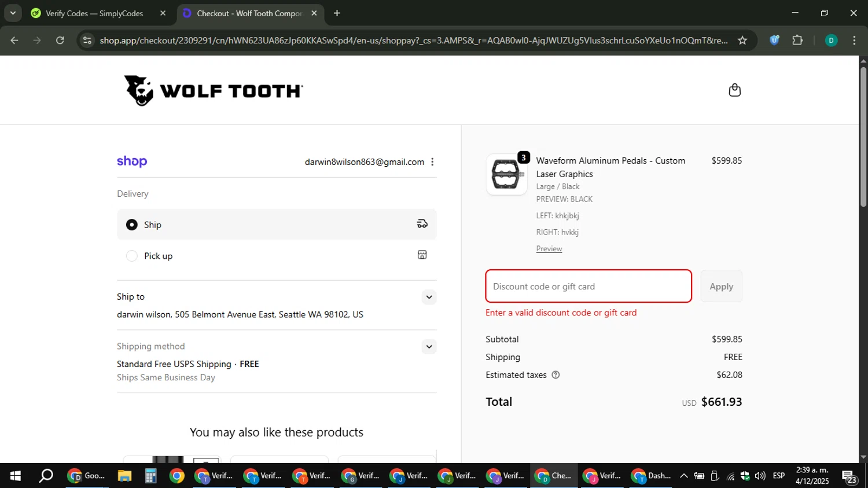Open the account options three-dot menu
868x488 pixels.
[432, 162]
